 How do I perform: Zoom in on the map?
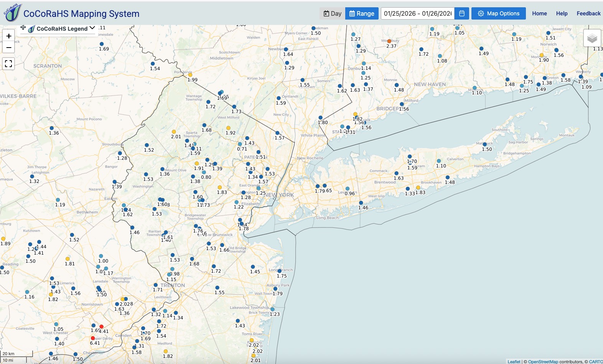pos(8,36)
